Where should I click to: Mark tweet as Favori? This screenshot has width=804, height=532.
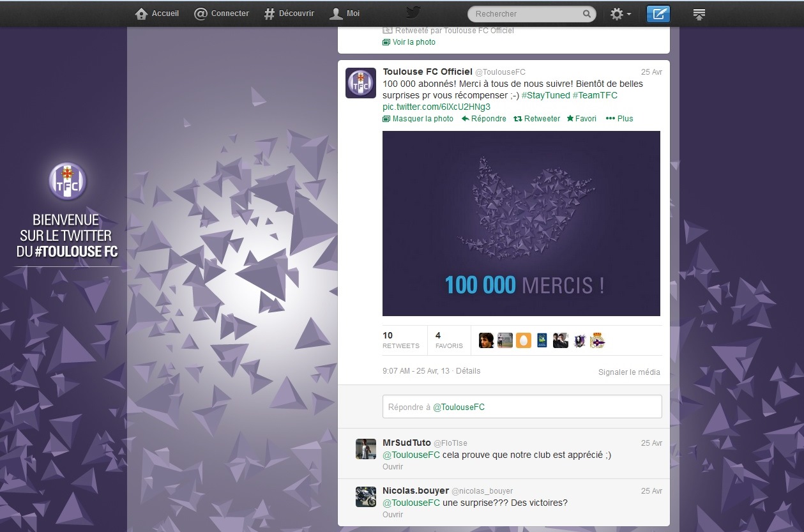point(582,119)
